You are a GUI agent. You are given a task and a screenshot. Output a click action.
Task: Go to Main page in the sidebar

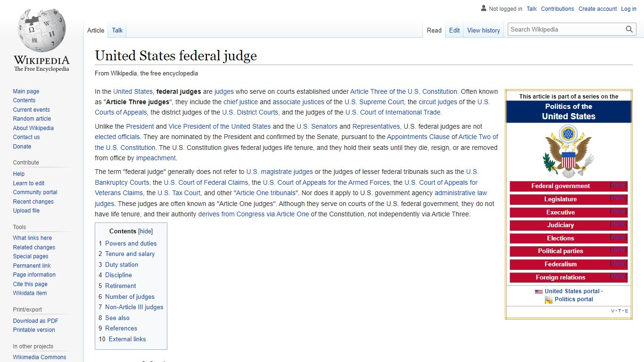[26, 91]
